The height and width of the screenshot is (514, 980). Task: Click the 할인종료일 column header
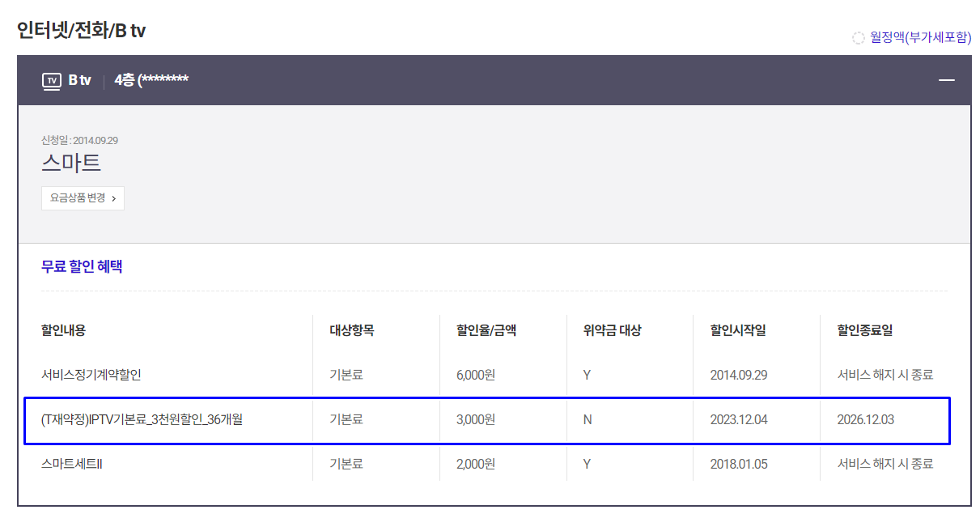click(865, 330)
